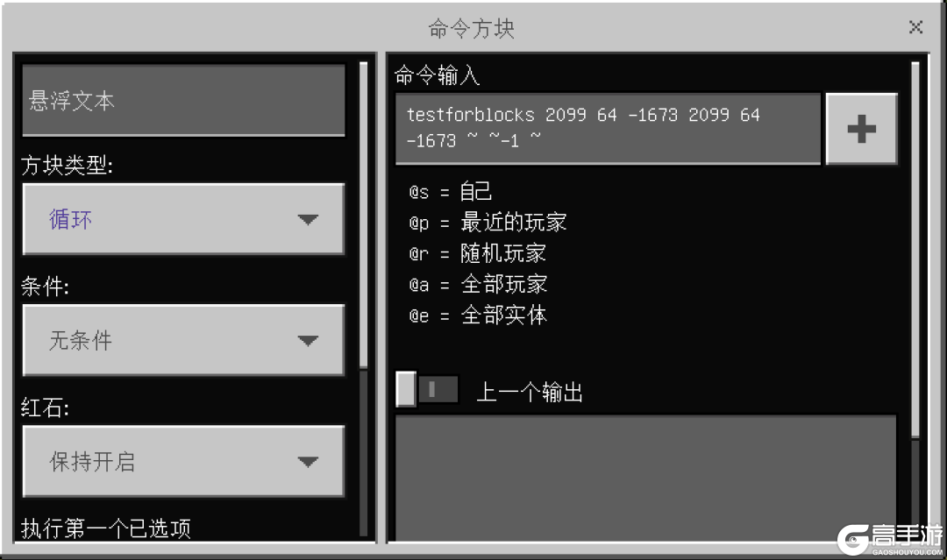Screen dimensions: 947x560
Task: Click the 执行第一个已选项 option label
Action: 106,528
